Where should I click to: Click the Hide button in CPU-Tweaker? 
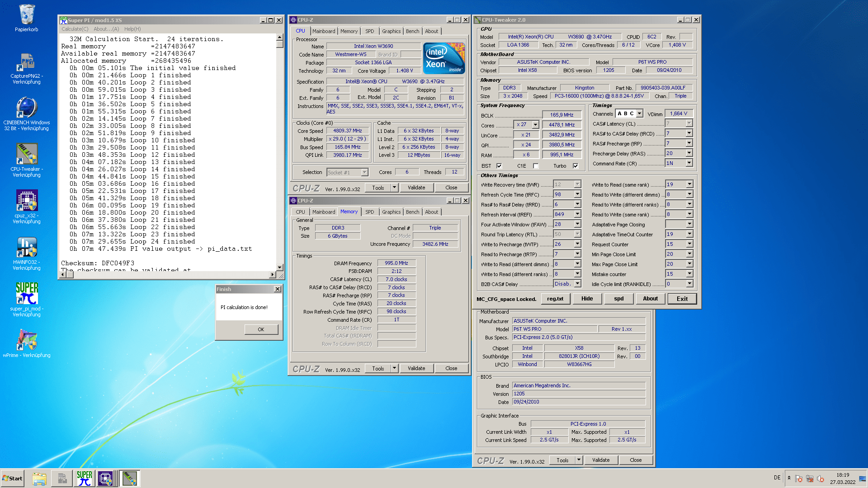[587, 299]
